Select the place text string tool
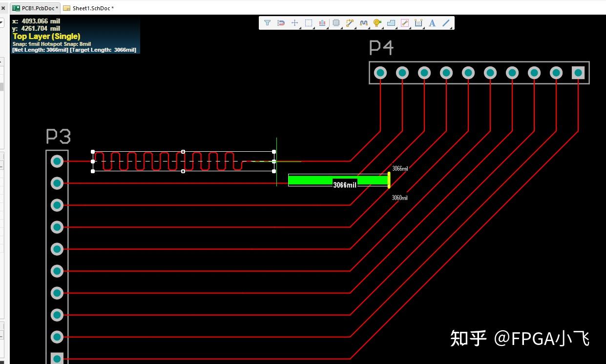The width and height of the screenshot is (606, 364). [x=432, y=22]
